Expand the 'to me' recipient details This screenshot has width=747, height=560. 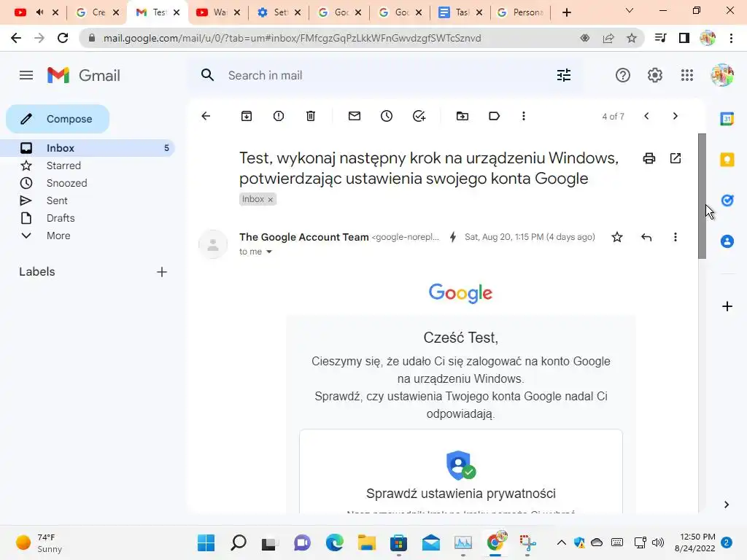pyautogui.click(x=268, y=252)
